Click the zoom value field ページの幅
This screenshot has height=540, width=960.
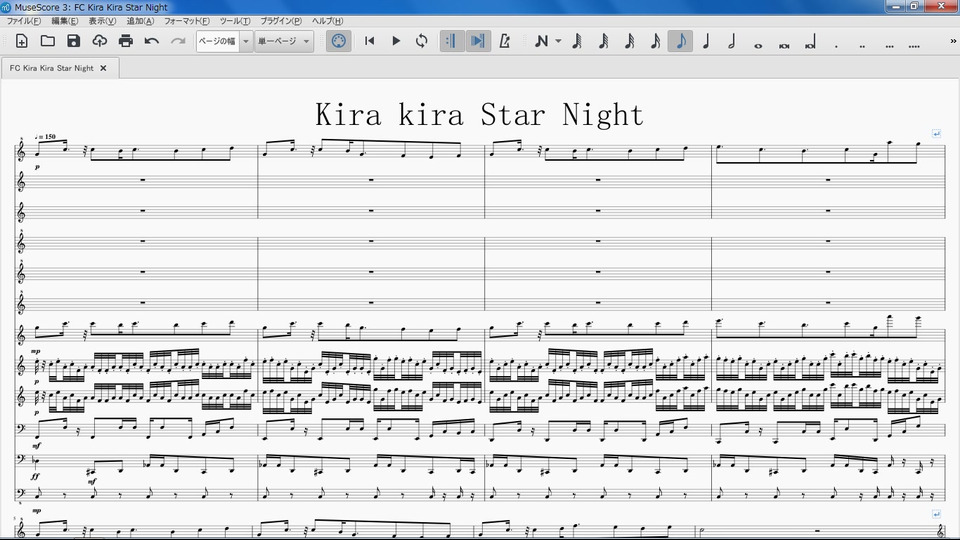[x=217, y=41]
